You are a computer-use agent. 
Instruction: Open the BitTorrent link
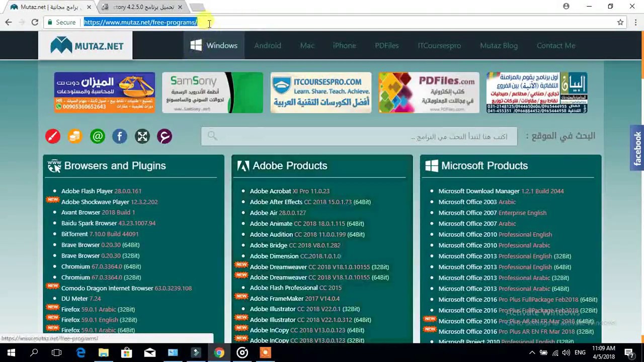click(100, 234)
